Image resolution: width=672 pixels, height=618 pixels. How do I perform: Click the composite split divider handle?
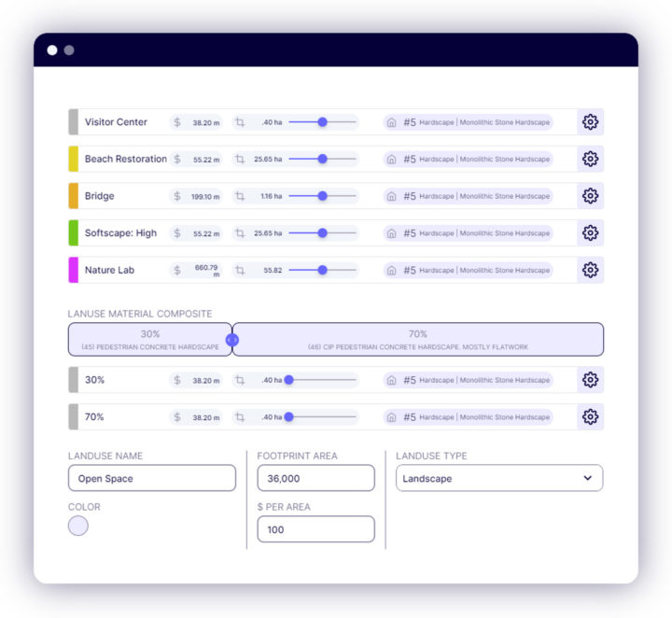click(x=232, y=340)
